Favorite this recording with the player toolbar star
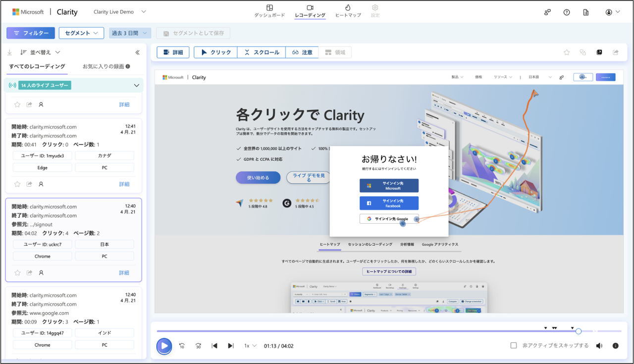The height and width of the screenshot is (364, 634). (567, 52)
